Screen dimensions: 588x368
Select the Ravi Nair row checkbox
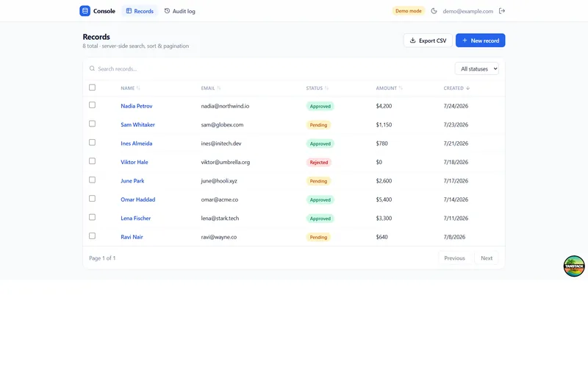(x=93, y=236)
